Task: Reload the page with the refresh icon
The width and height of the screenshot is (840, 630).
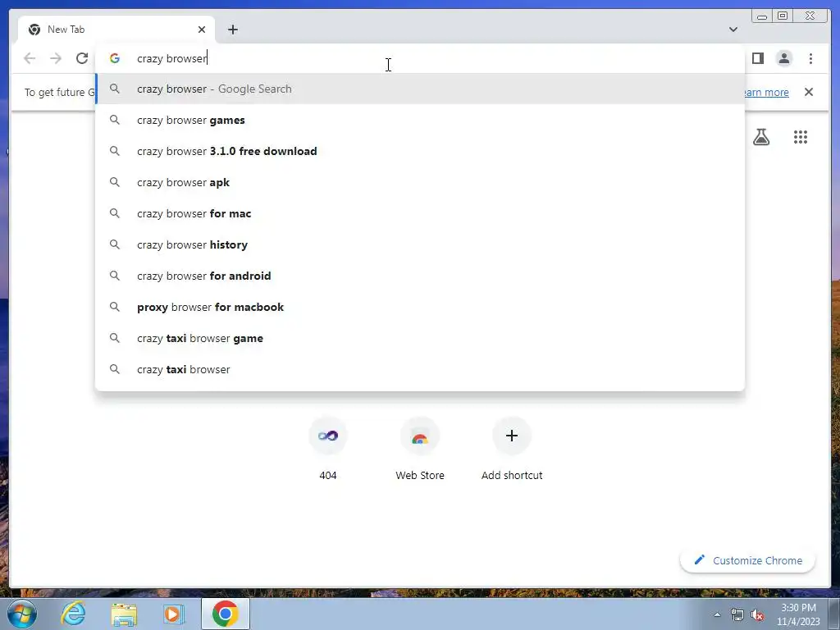Action: click(81, 58)
